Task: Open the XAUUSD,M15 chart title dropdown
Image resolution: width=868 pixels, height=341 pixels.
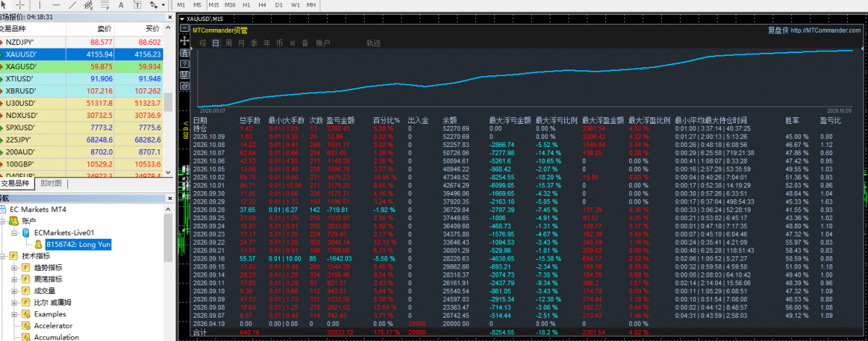Action: pos(182,19)
